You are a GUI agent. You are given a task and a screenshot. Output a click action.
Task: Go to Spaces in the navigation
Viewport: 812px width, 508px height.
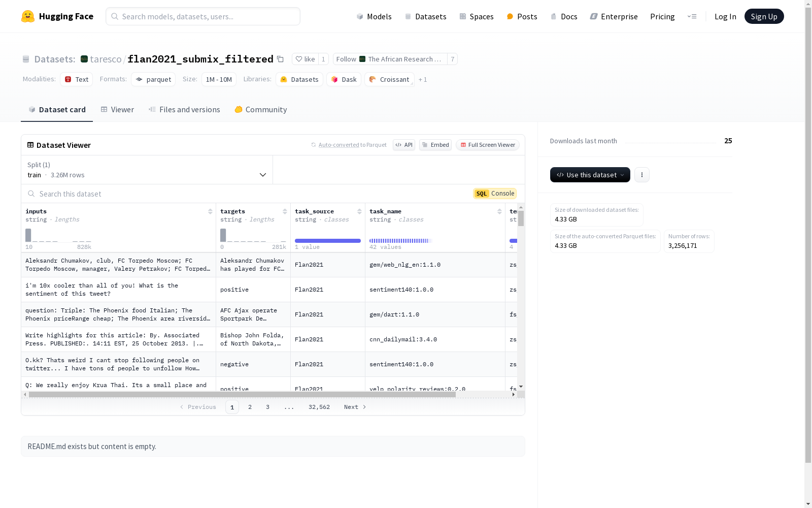tap(477, 16)
